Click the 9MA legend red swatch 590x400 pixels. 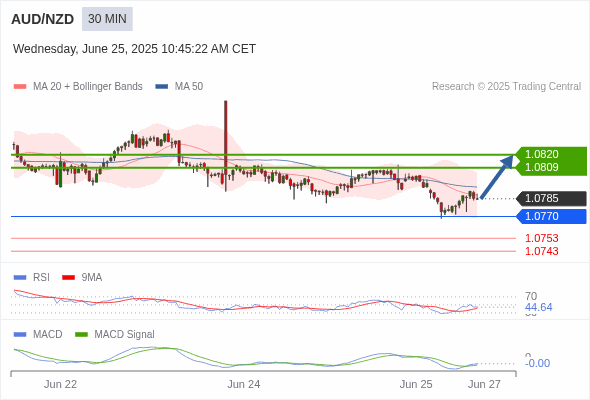tap(68, 278)
